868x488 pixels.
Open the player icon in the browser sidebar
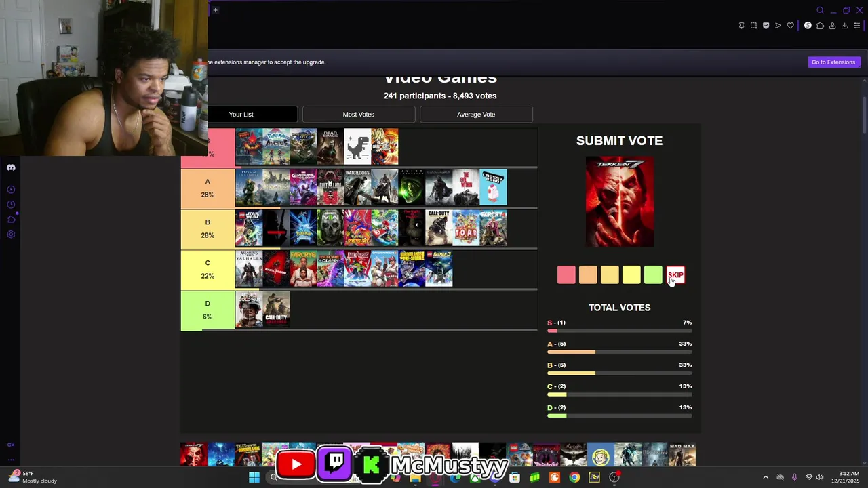pyautogui.click(x=11, y=190)
